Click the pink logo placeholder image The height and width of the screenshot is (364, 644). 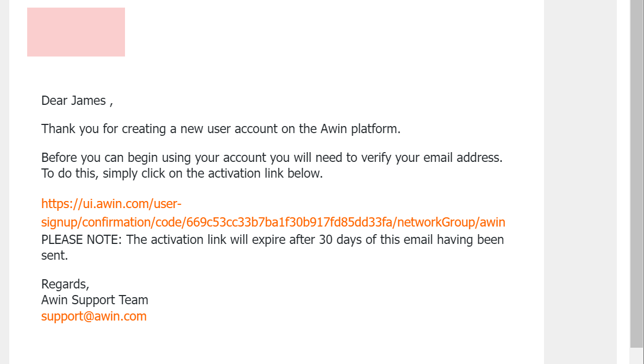76,32
